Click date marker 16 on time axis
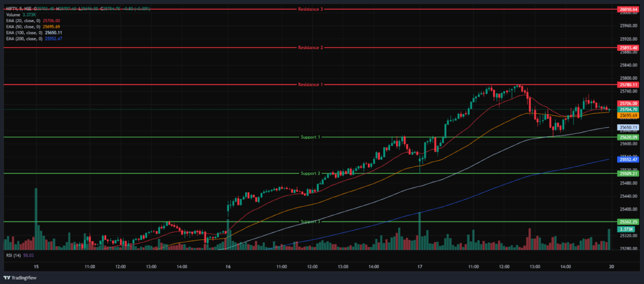The image size is (644, 284). pos(227,267)
